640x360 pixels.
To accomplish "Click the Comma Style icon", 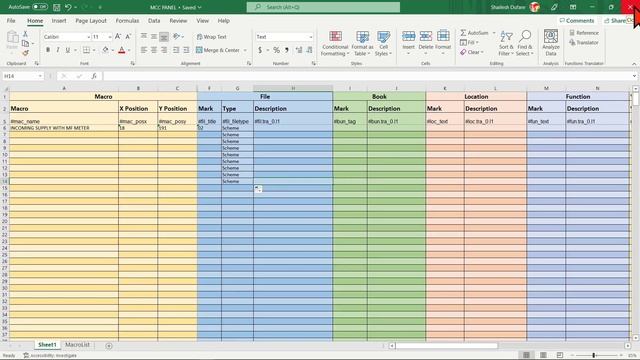I will [x=287, y=50].
